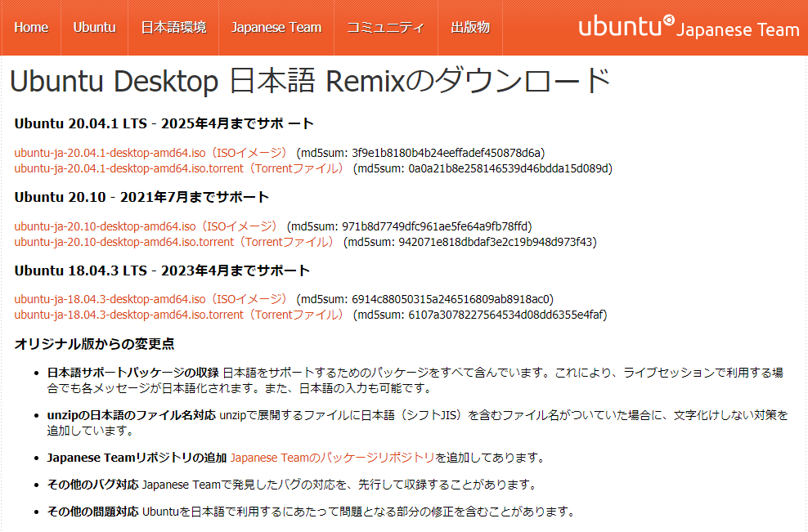The height and width of the screenshot is (532, 808).
Task: Click heading オリジナル版からの変更点
Action: pos(94,344)
